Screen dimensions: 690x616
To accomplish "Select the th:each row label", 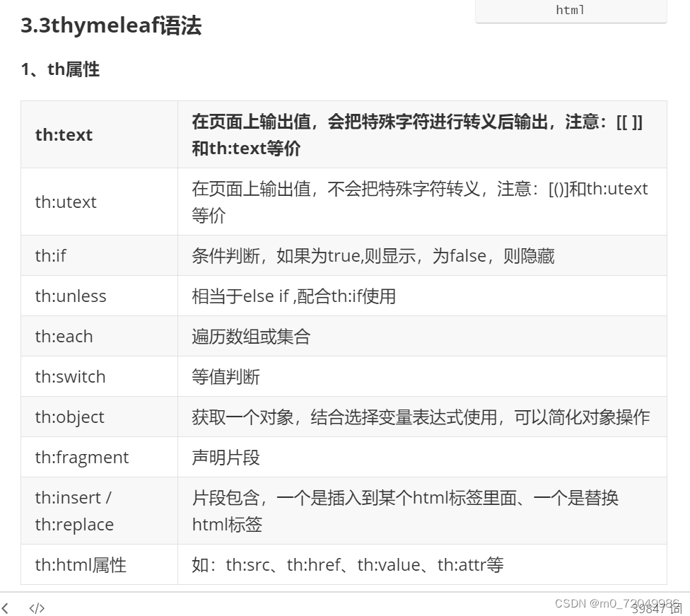I will [64, 336].
